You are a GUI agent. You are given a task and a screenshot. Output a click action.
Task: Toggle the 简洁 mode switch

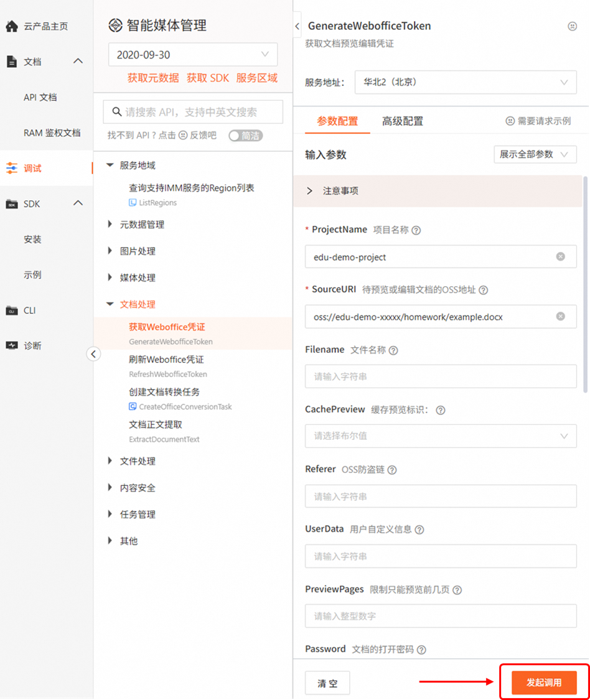[x=245, y=136]
